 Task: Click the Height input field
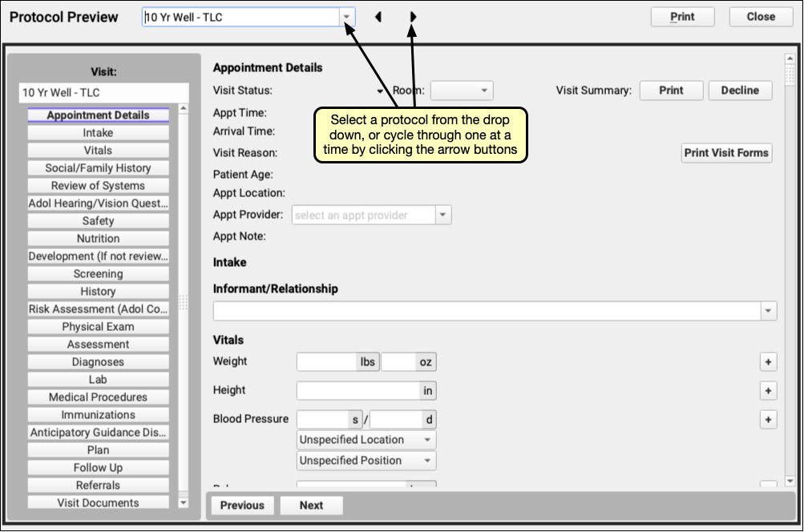[358, 391]
